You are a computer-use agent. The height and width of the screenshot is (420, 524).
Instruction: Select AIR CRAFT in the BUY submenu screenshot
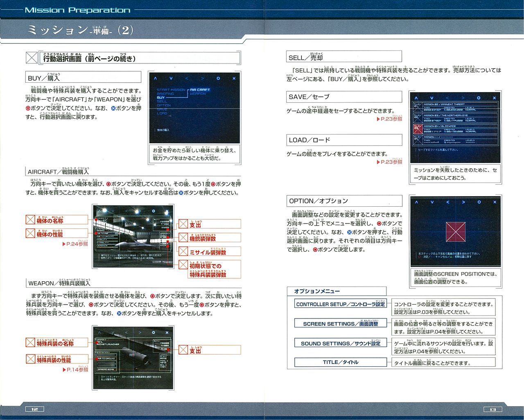[x=200, y=90]
